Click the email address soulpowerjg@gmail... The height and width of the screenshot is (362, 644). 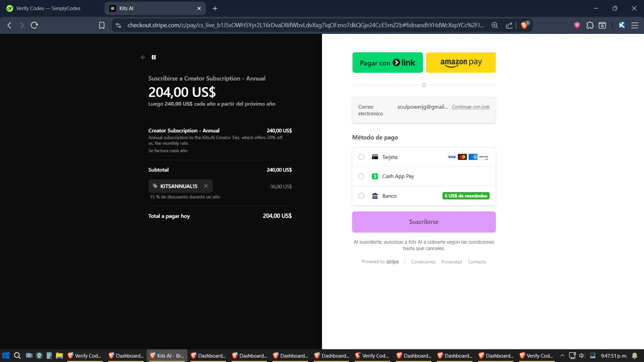[x=422, y=107]
